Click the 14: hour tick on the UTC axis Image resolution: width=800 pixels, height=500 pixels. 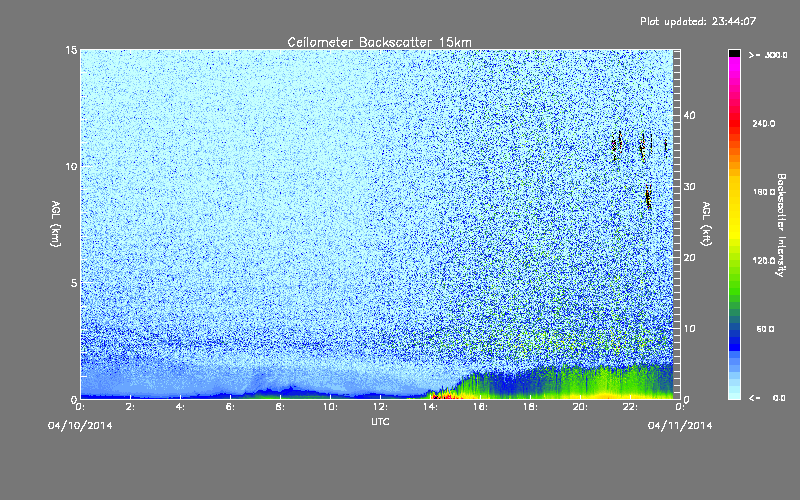[430, 407]
